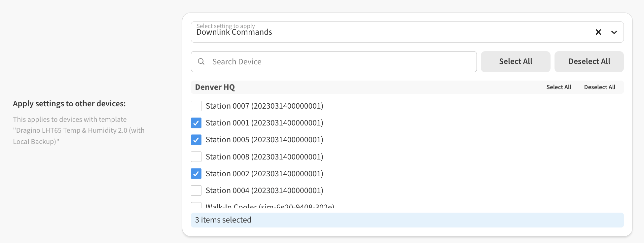Uncheck the Station 0001 checkbox
The image size is (644, 243).
pyautogui.click(x=196, y=123)
